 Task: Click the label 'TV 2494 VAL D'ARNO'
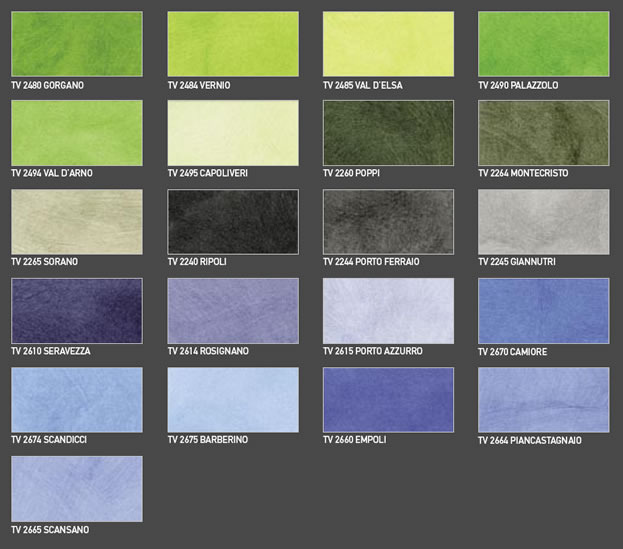[x=52, y=173]
